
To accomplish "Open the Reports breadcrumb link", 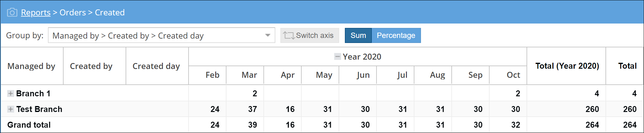I will pyautogui.click(x=36, y=13).
